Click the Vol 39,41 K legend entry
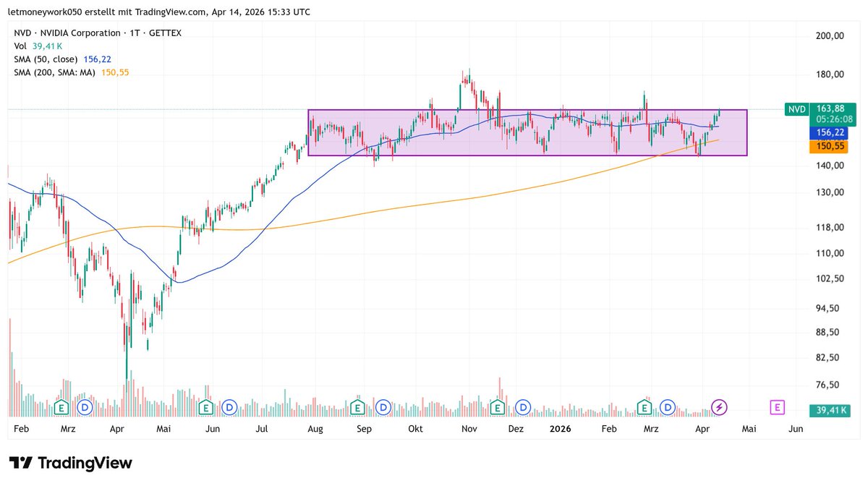 pyautogui.click(x=40, y=46)
